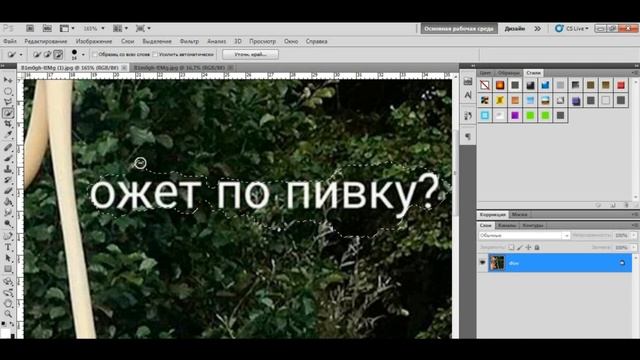The image size is (640, 360).
Task: Switch to the Образцы tab
Action: tap(508, 73)
